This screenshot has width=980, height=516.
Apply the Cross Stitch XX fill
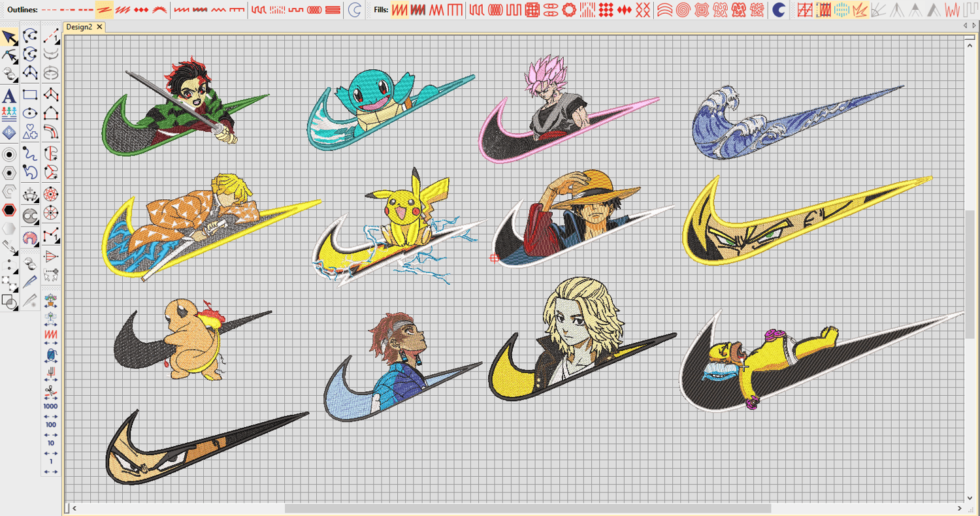tap(644, 10)
